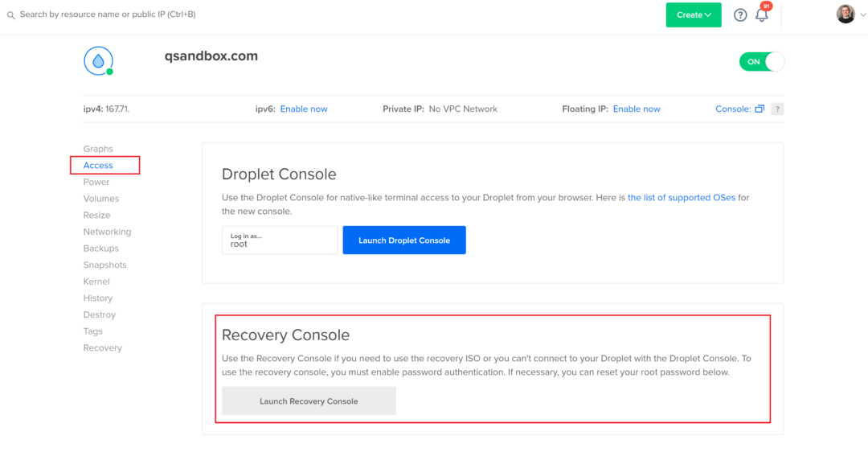Click the Launch Recovery Console button
This screenshot has width=868, height=452.
coord(309,401)
